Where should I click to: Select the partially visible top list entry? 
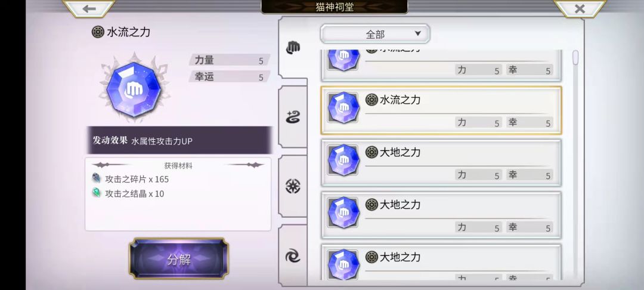[441, 65]
